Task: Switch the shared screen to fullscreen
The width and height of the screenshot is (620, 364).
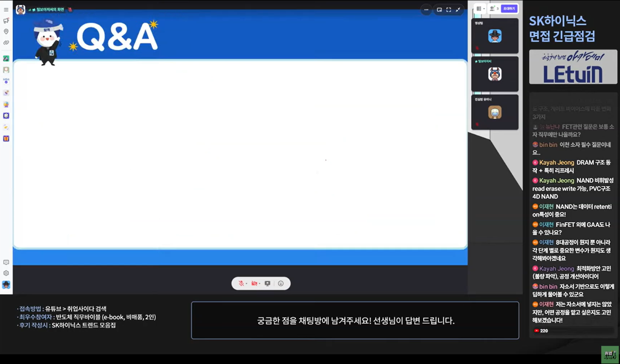Action: pos(449,10)
